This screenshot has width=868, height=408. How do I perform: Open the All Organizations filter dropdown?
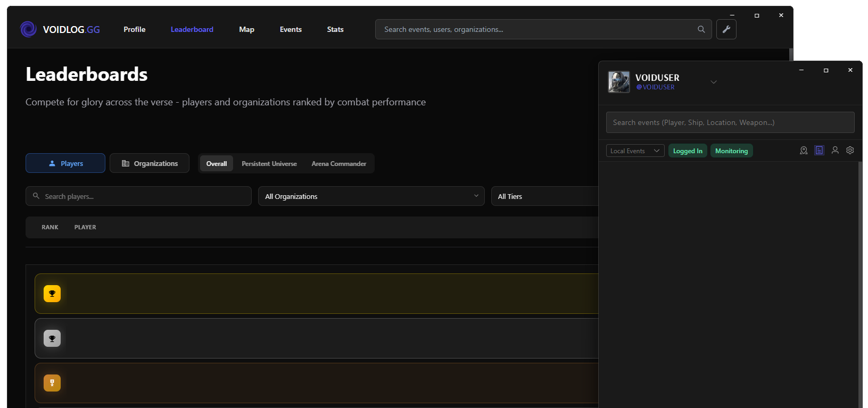(371, 196)
